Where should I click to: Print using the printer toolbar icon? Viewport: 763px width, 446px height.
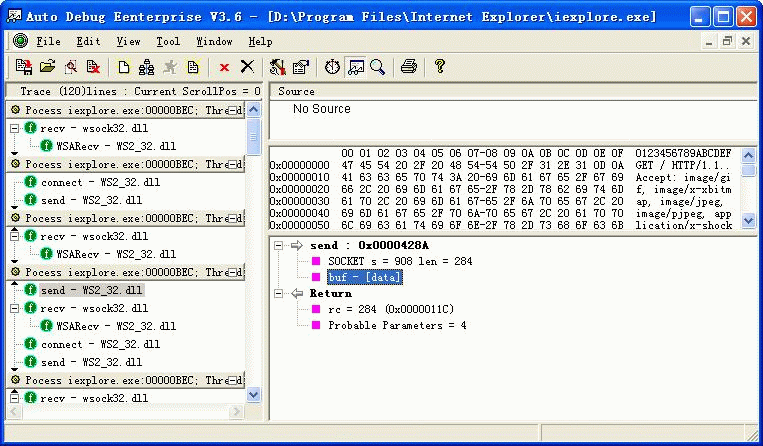click(409, 66)
